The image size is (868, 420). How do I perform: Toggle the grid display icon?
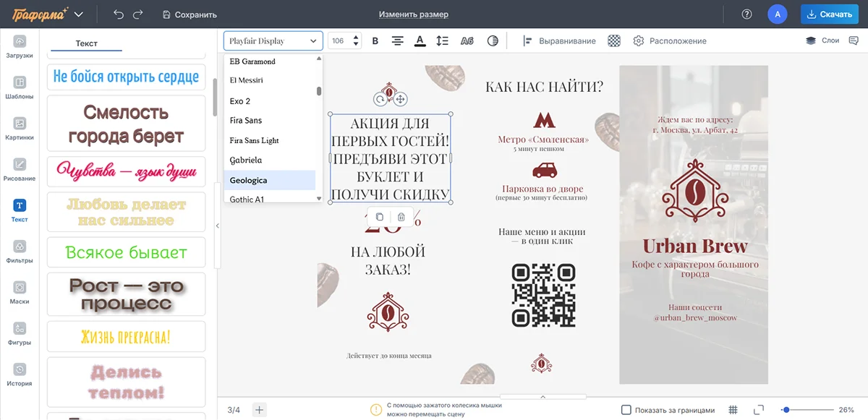pos(733,410)
